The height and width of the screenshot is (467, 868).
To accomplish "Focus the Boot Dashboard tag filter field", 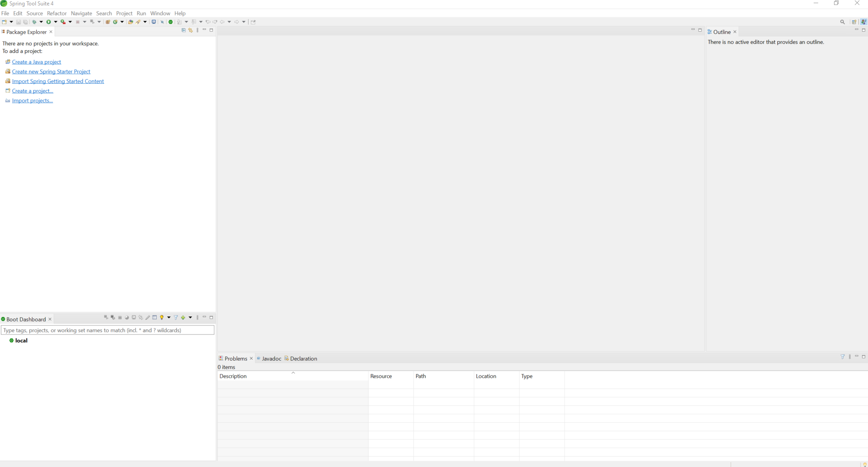I will (x=108, y=330).
